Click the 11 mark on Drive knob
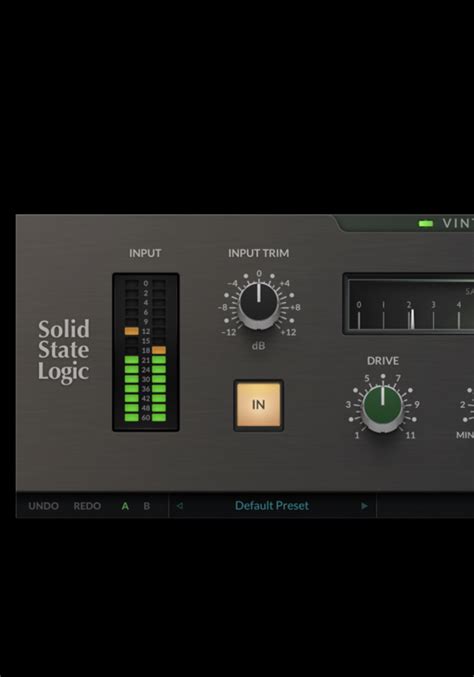The height and width of the screenshot is (677, 474). [x=410, y=435]
